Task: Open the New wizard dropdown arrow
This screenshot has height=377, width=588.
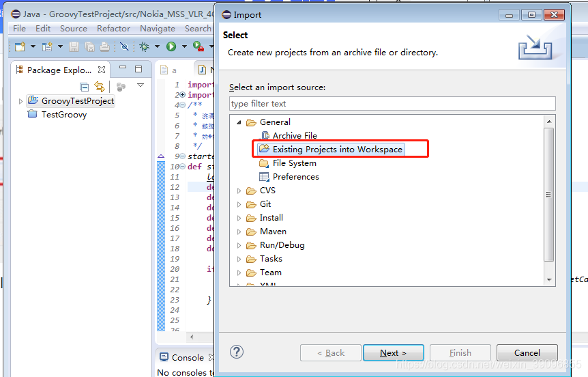Action: (x=33, y=46)
